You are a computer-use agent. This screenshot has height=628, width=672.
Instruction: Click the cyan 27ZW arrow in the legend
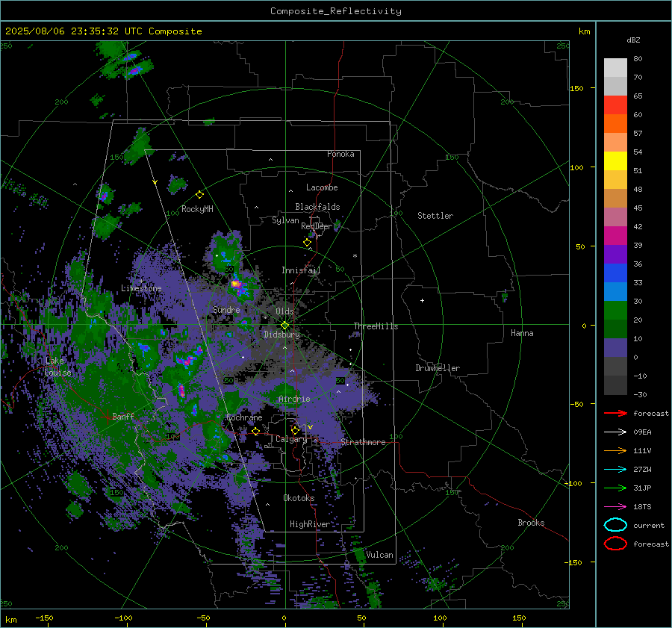(x=615, y=470)
